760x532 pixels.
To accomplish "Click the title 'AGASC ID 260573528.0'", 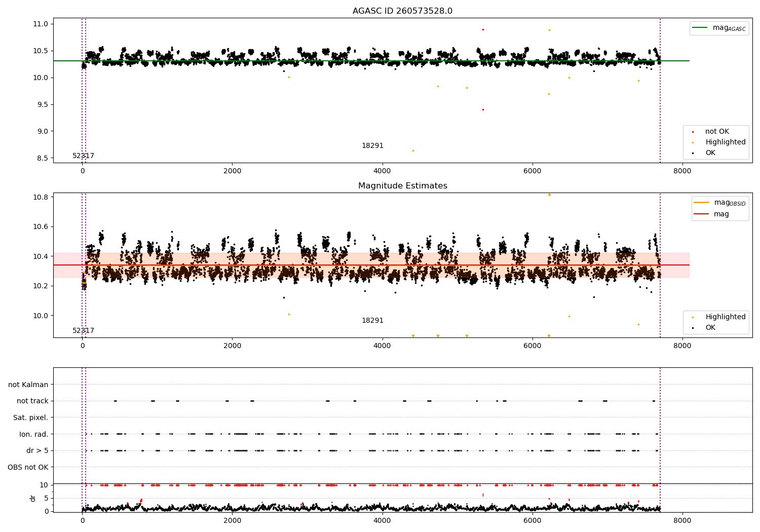I will pos(402,11).
